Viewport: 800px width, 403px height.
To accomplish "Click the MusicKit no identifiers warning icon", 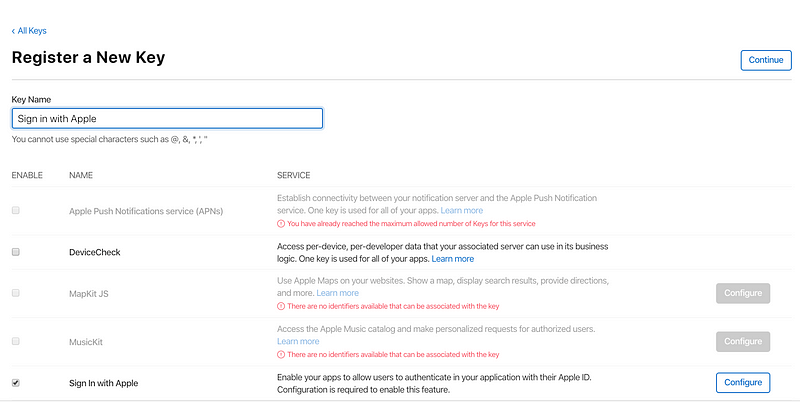I will [281, 355].
